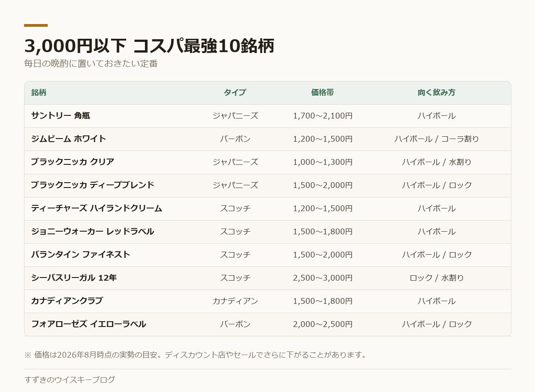Viewport: 535px width, 392px height.
Task: Click バーボン in フォアローゼズ row
Action: click(235, 324)
